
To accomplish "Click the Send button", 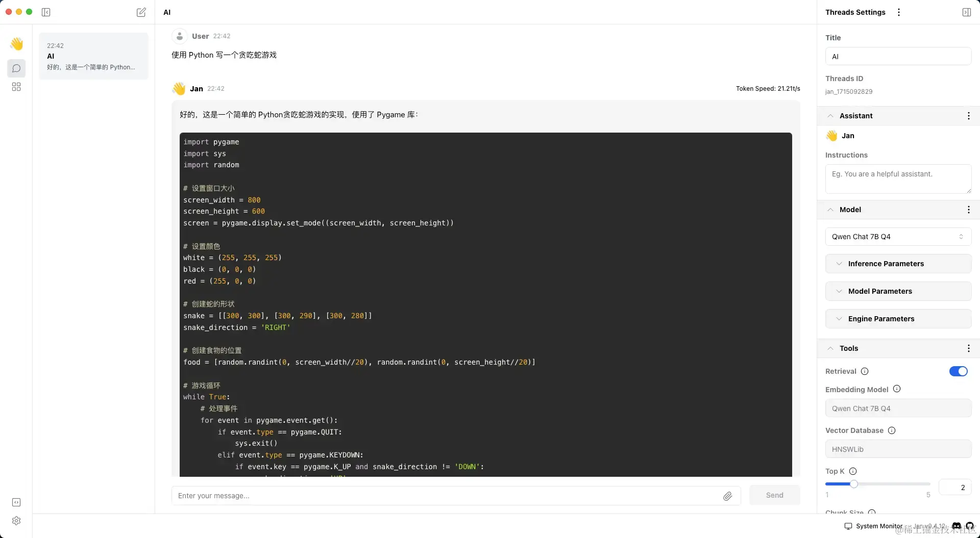I will coord(774,495).
